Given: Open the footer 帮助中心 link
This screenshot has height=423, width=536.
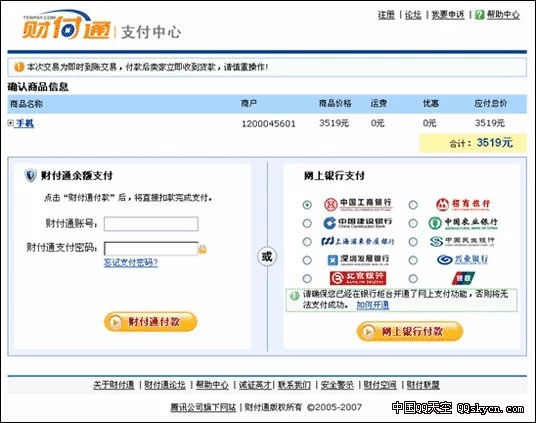Looking at the screenshot, I should [212, 385].
